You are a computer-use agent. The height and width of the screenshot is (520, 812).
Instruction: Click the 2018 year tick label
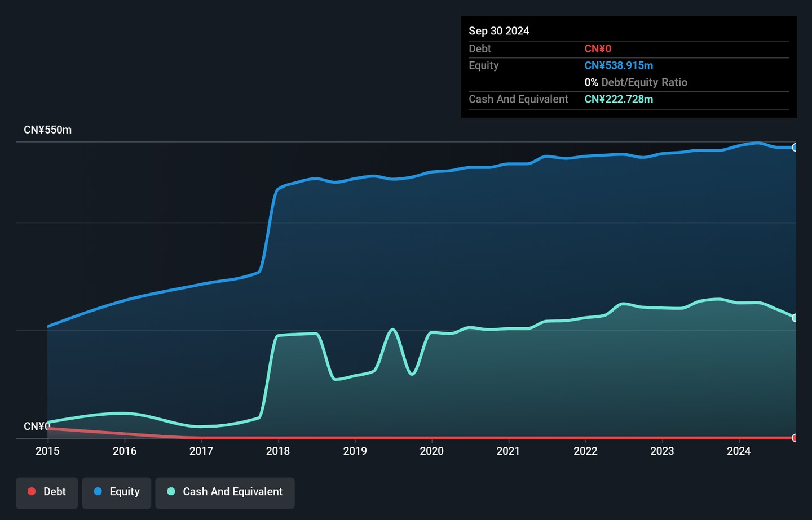[x=278, y=451]
